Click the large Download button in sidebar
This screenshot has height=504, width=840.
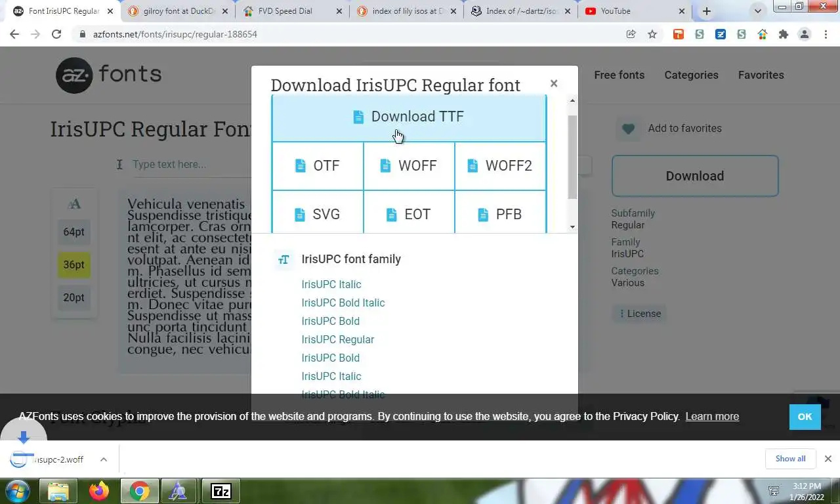[695, 176]
